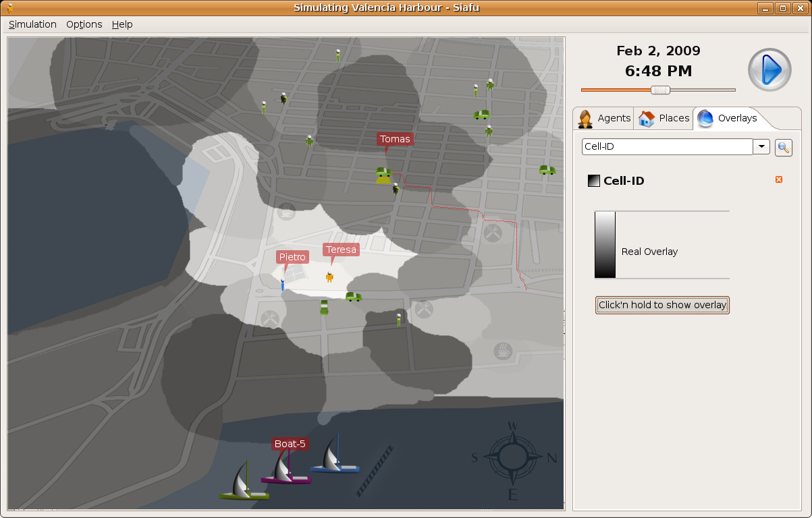Click the restaurant icon at left of white area
812x518 pixels.
[x=270, y=319]
